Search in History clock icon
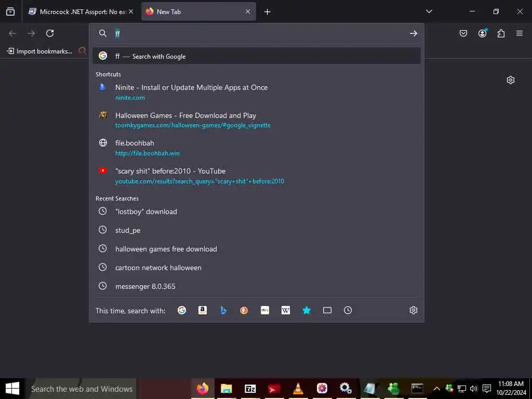Image resolution: width=532 pixels, height=399 pixels. click(348, 310)
